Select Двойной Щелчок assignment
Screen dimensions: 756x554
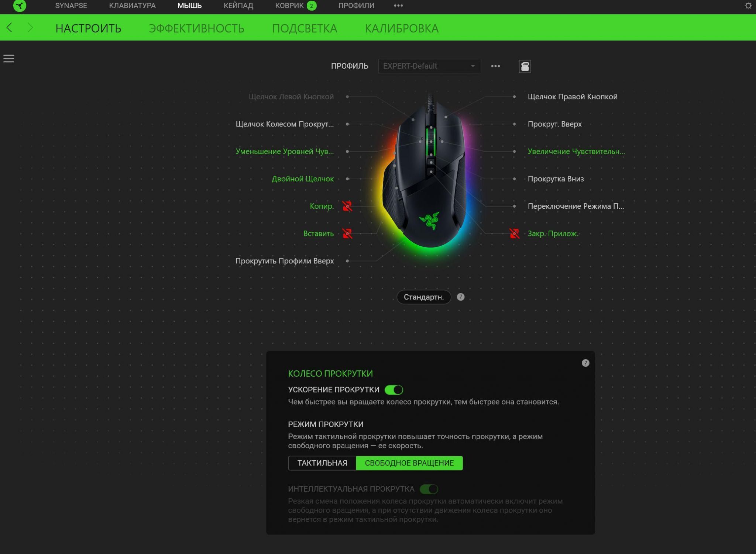(303, 179)
